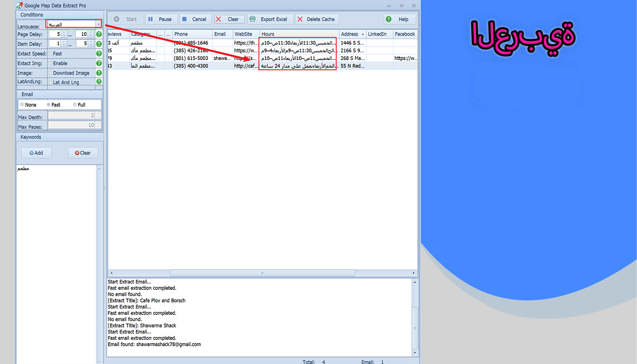The image size is (637, 364).
Task: Click the Page Delay minimum value field
Action: click(55, 34)
